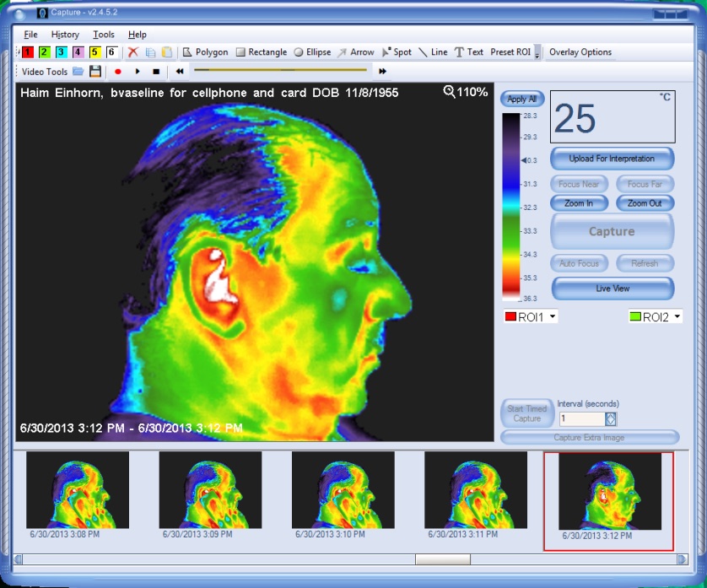
Task: Select the Spot temperature tool
Action: click(397, 52)
